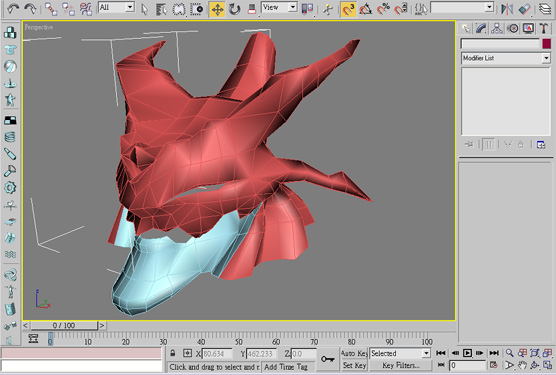Click the Mirror tool icon
556x375 pixels.
pos(507,9)
